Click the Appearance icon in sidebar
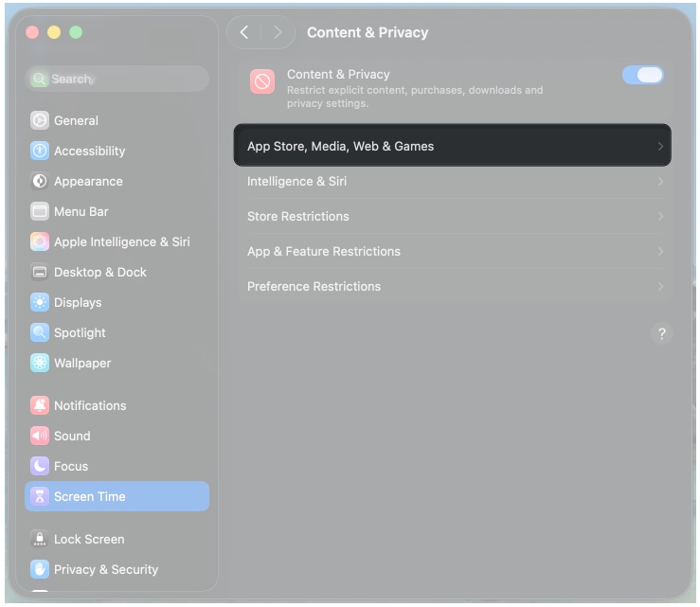Screen dimensions: 700x607 tap(39, 181)
